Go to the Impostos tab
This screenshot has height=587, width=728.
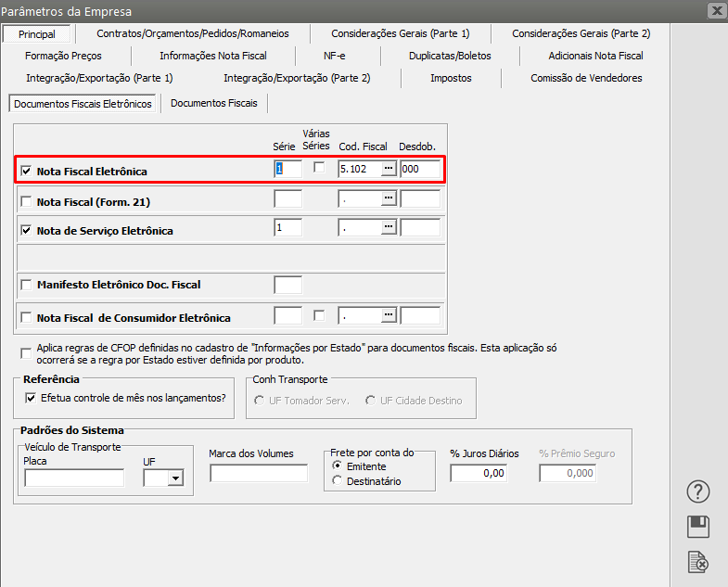click(451, 78)
